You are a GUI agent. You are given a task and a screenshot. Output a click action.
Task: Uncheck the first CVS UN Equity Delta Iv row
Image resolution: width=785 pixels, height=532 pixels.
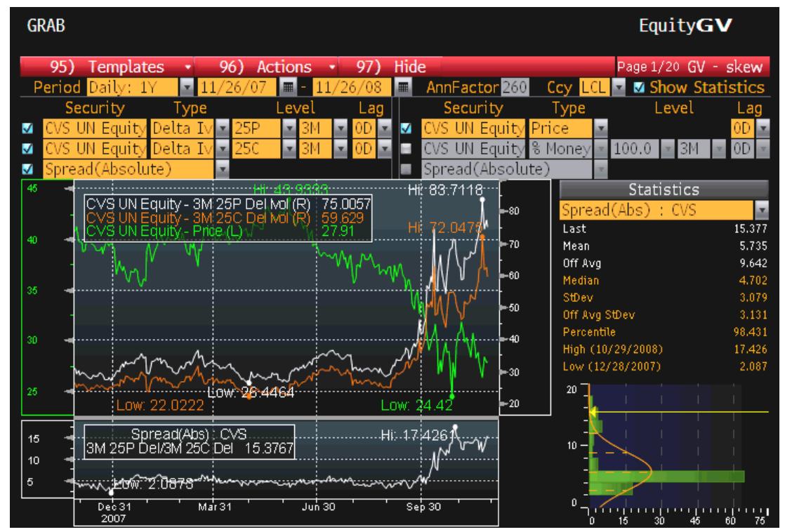point(26,130)
